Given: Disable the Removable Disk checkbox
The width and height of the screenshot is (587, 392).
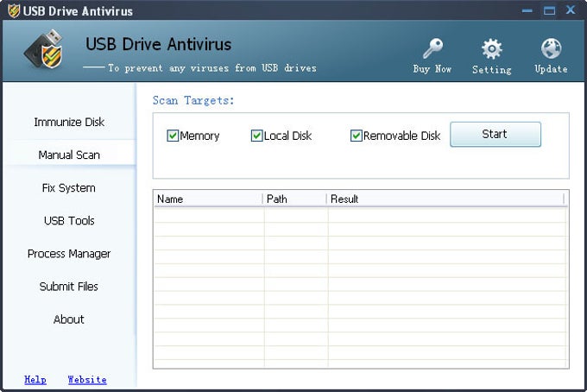Looking at the screenshot, I should [357, 136].
